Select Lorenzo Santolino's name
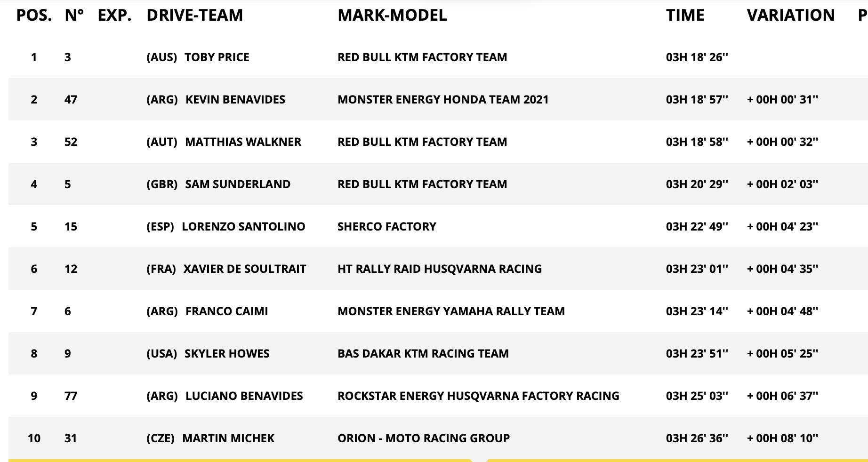Image resolution: width=868 pixels, height=462 pixels. pos(243,227)
